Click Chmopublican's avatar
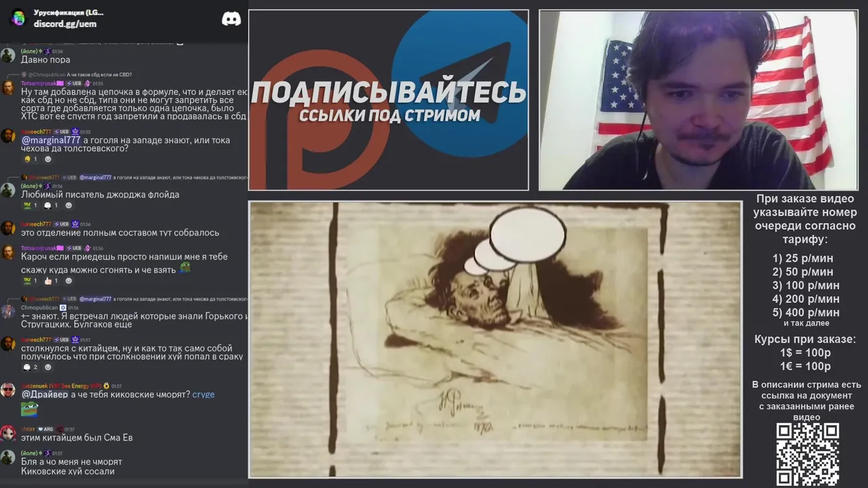868x488 pixels. tap(8, 312)
